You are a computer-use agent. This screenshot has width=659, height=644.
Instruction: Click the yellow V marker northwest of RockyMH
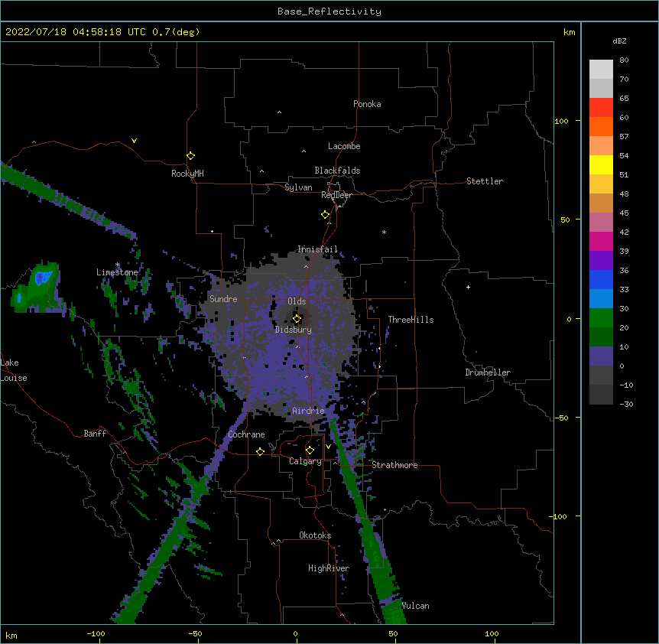coord(134,141)
